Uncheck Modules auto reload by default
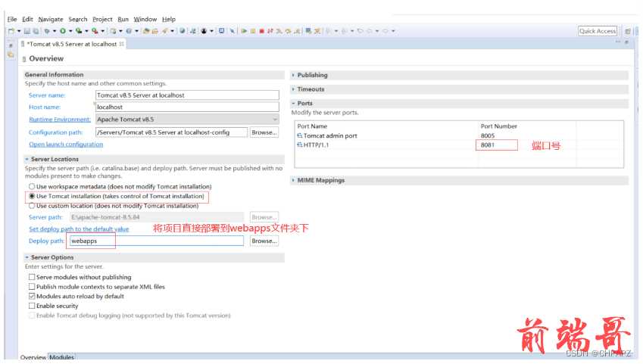The height and width of the screenshot is (364, 643). coord(32,297)
